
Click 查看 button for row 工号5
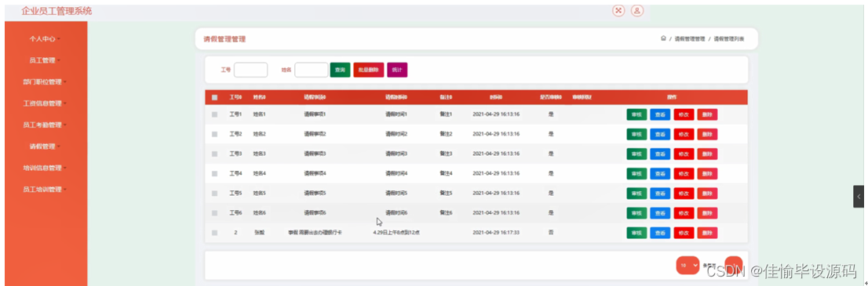[x=660, y=193]
